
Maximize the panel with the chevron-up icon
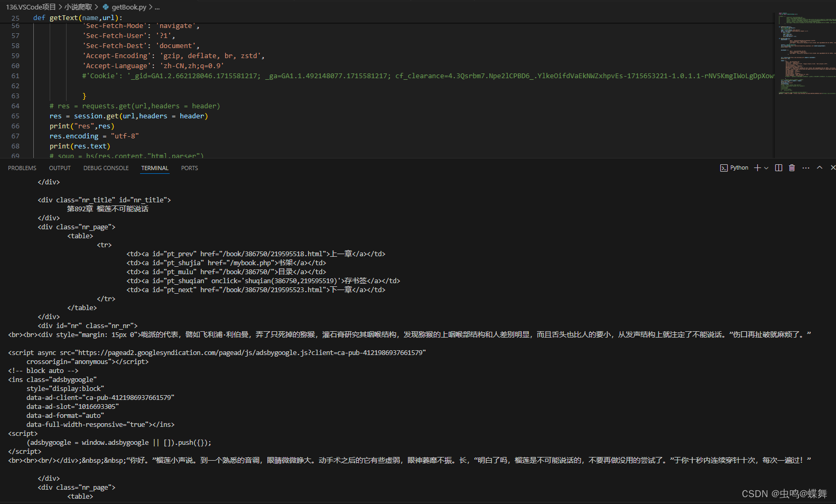click(x=820, y=167)
